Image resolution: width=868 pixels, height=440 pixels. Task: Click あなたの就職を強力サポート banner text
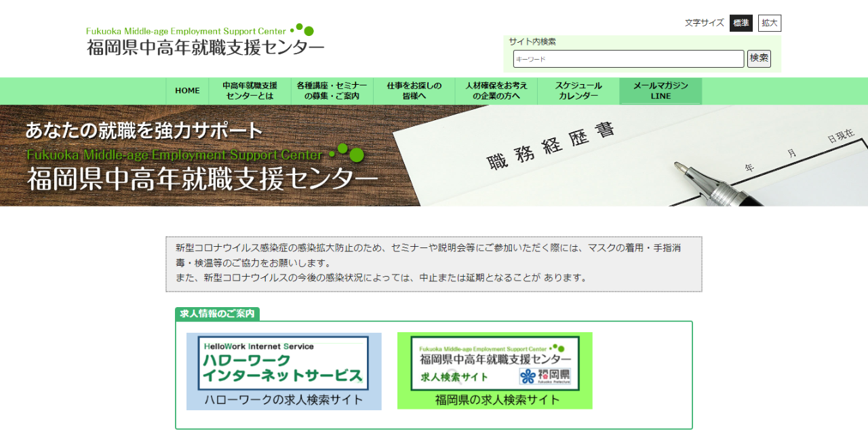click(x=144, y=130)
